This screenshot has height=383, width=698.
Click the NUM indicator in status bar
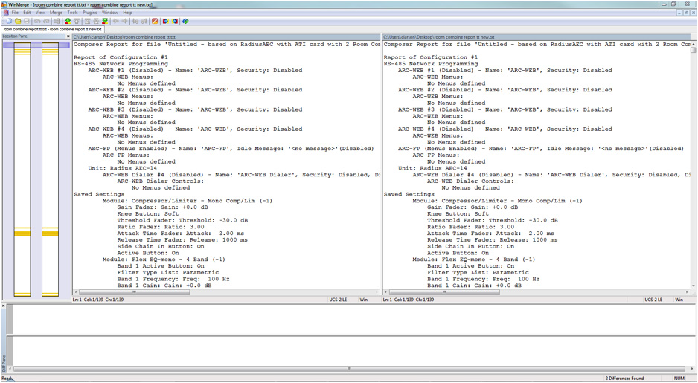pyautogui.click(x=679, y=378)
